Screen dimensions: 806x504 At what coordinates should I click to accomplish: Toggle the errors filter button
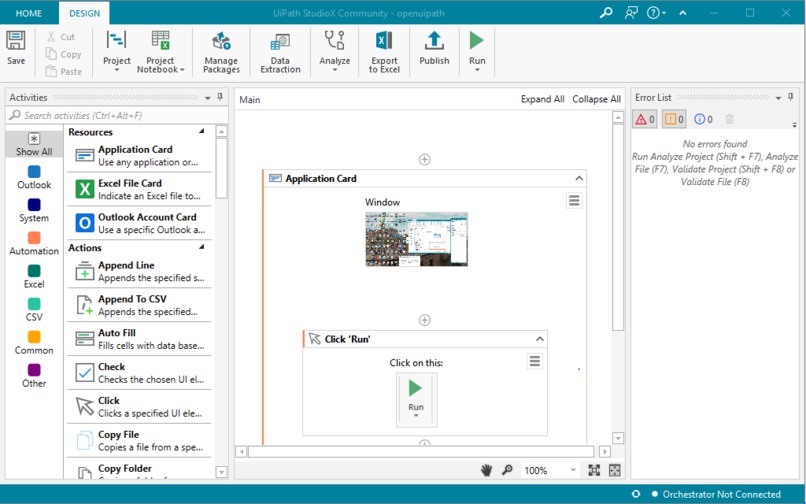645,119
